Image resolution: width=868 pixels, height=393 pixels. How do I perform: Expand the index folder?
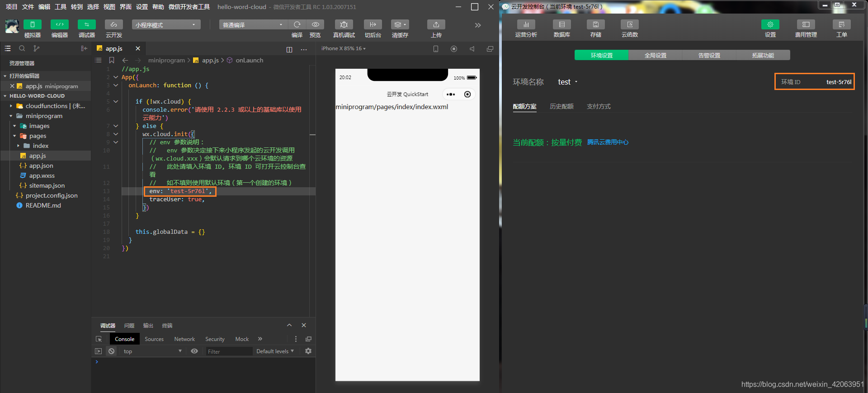point(19,146)
